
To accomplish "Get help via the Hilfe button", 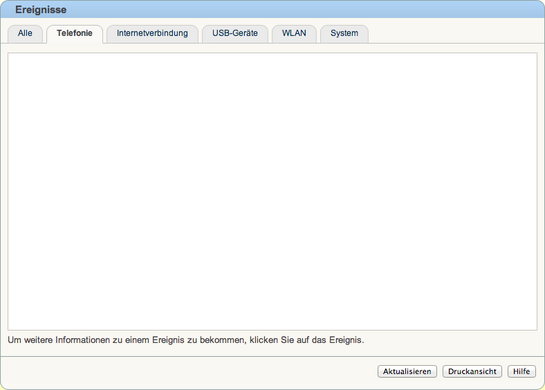I will tap(521, 371).
